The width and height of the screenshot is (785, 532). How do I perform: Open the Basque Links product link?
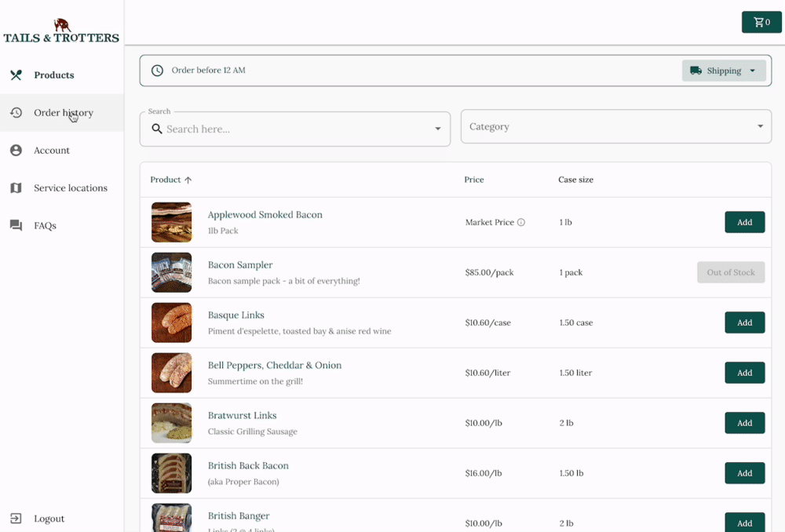(235, 315)
